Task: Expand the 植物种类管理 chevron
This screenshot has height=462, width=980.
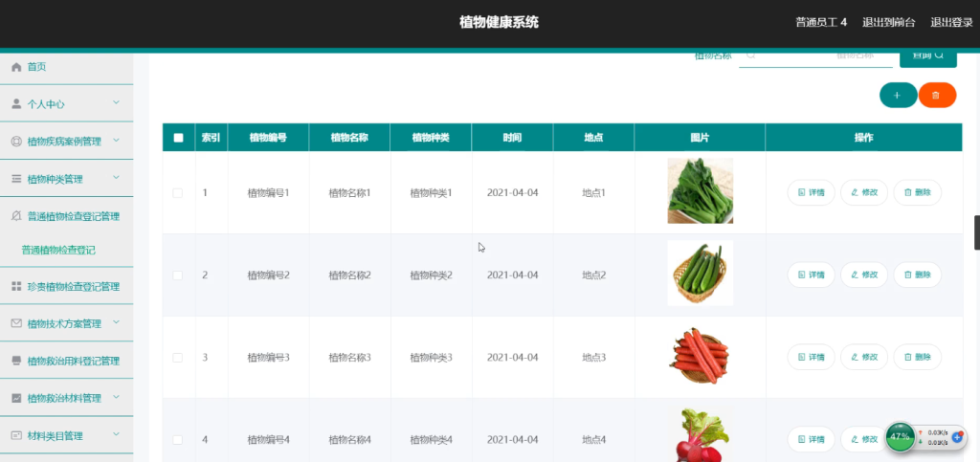Action: (x=116, y=178)
